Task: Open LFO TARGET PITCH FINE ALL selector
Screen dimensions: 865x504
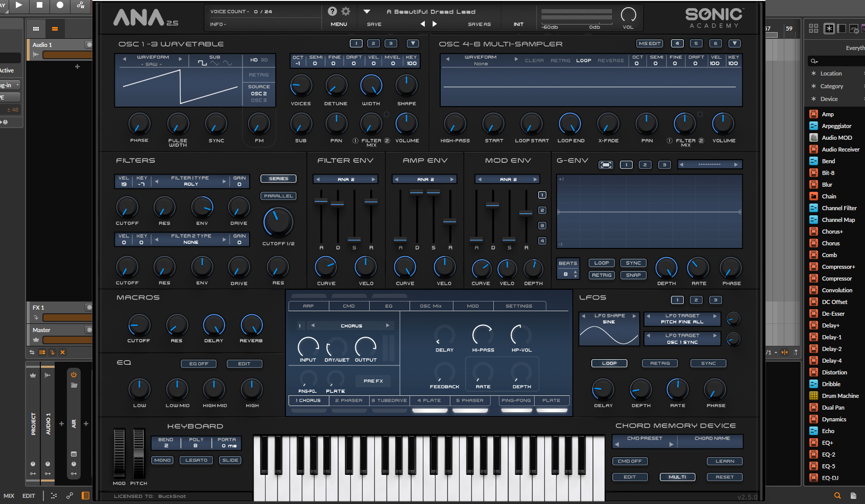Action: click(682, 319)
